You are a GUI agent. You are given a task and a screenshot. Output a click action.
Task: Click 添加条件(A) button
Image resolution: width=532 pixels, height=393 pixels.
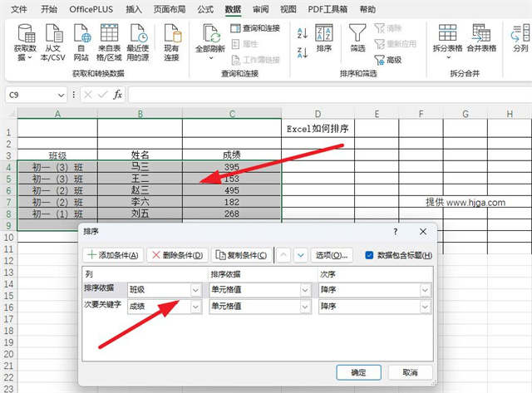(x=113, y=255)
